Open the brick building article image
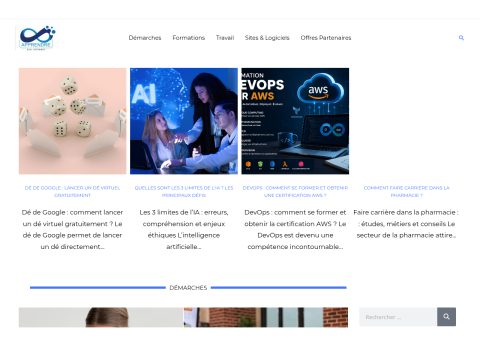Viewport: 480px width, 360px height. click(x=266, y=317)
